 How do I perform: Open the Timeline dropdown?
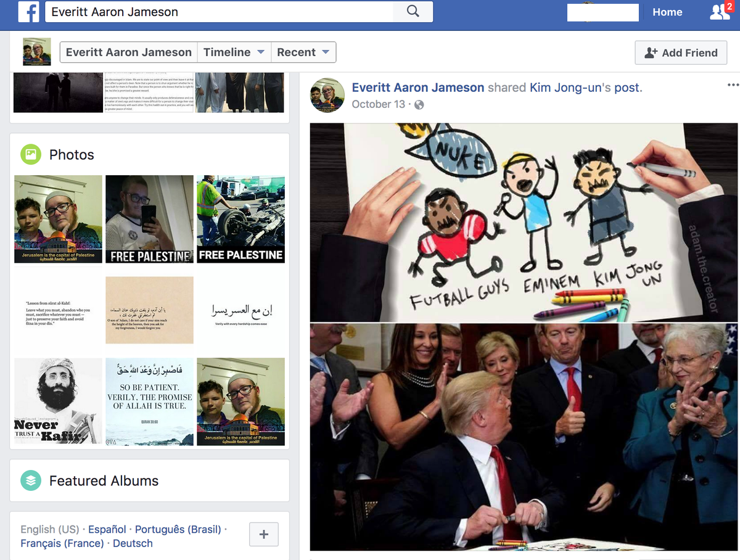point(234,52)
